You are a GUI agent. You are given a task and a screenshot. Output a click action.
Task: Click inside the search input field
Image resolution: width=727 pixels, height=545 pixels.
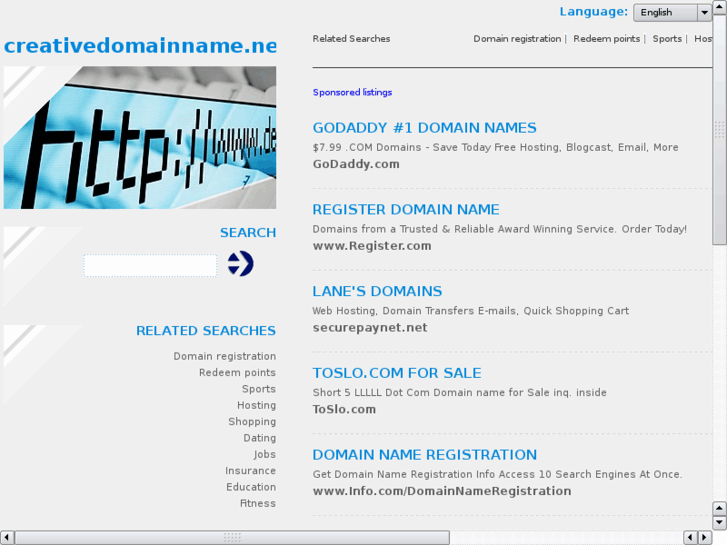coord(150,266)
